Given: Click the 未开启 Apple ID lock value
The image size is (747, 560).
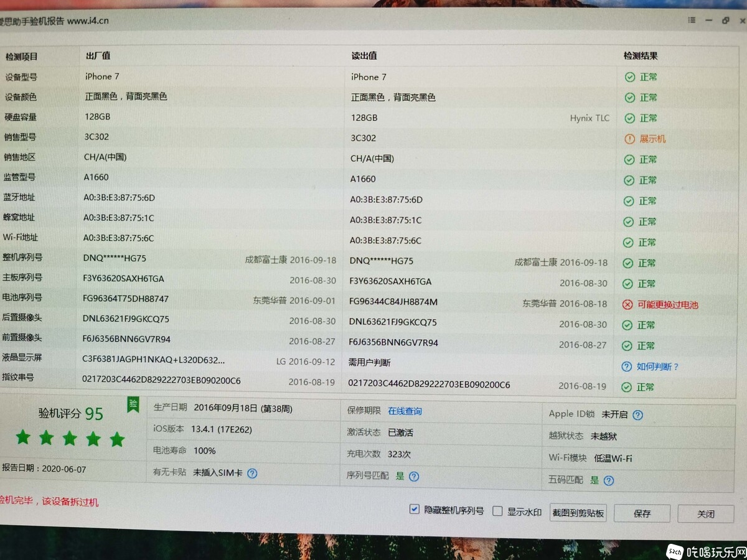Looking at the screenshot, I should click(614, 414).
